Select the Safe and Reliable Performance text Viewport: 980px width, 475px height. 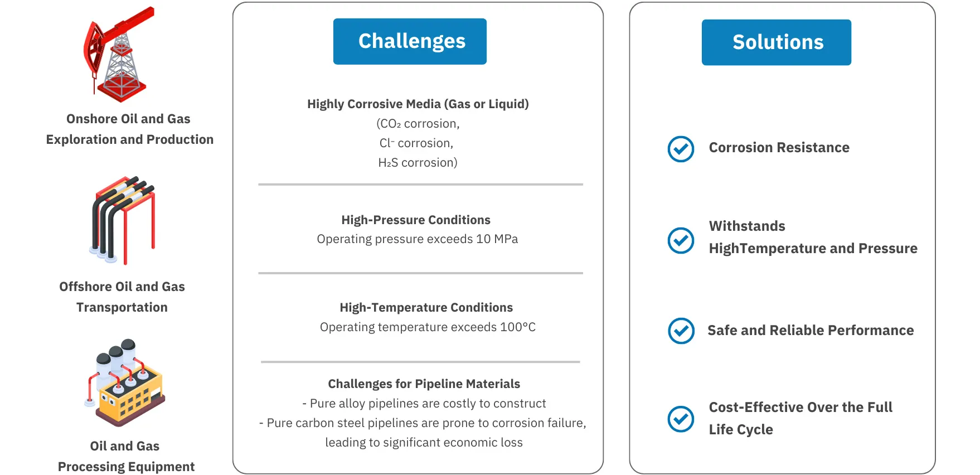click(x=811, y=331)
